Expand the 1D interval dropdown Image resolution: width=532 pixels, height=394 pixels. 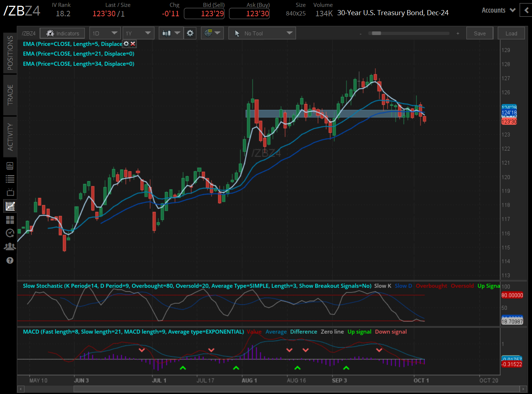(105, 33)
